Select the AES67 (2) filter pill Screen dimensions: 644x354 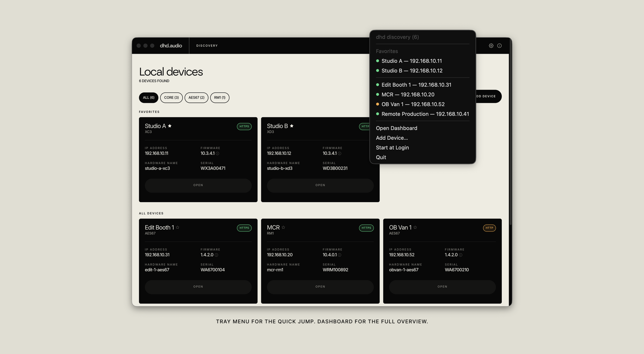coord(196,98)
